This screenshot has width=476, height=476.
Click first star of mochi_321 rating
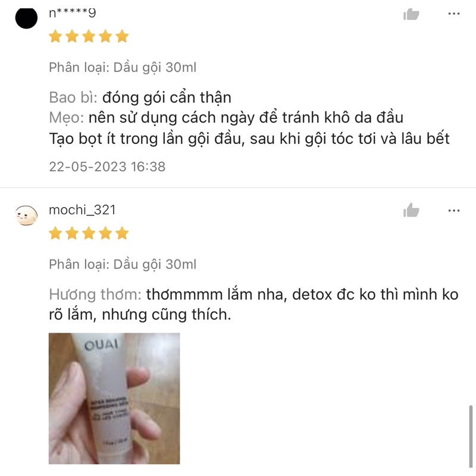click(55, 233)
